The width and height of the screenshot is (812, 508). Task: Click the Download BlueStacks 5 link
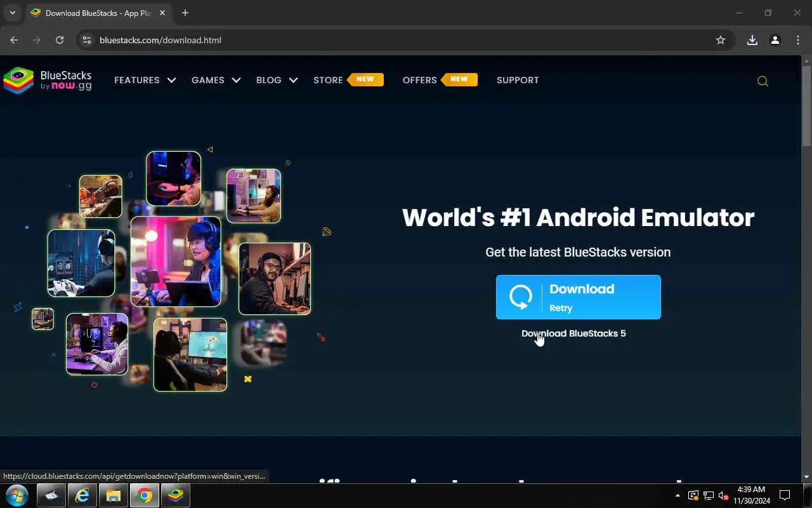pyautogui.click(x=573, y=333)
